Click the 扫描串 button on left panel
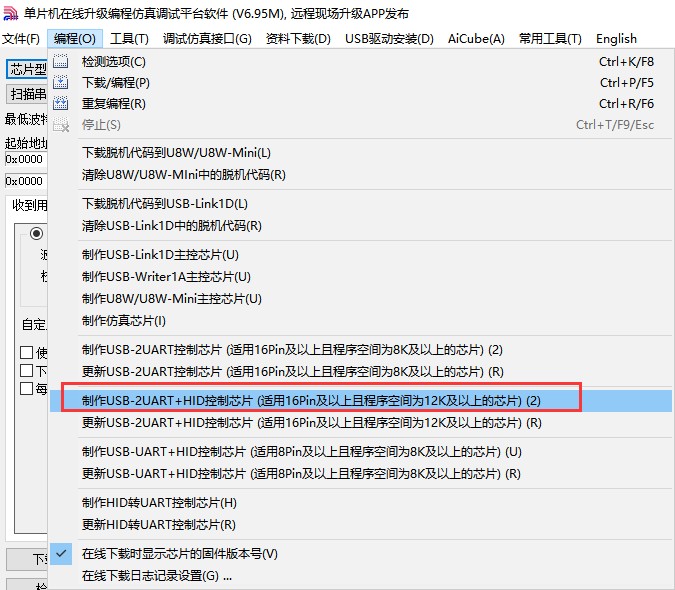The image size is (675, 590). click(27, 94)
